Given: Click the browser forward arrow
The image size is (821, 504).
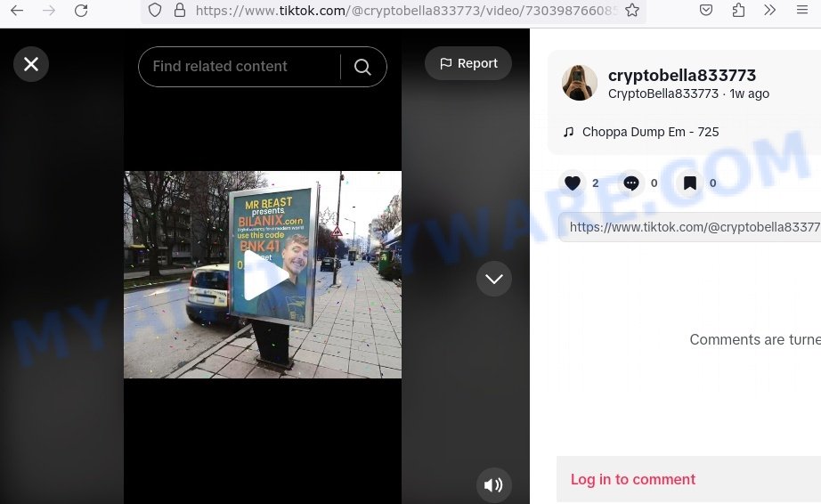Looking at the screenshot, I should (x=49, y=10).
